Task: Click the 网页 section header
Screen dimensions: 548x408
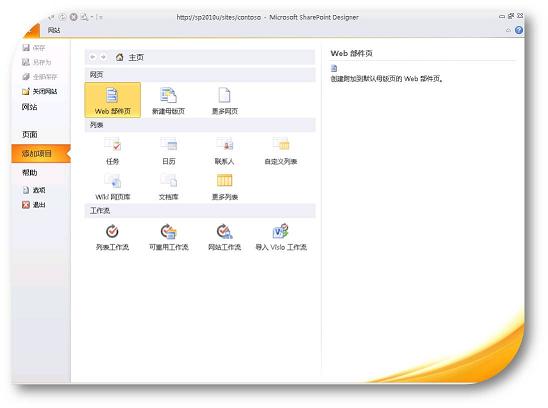Action: 200,74
